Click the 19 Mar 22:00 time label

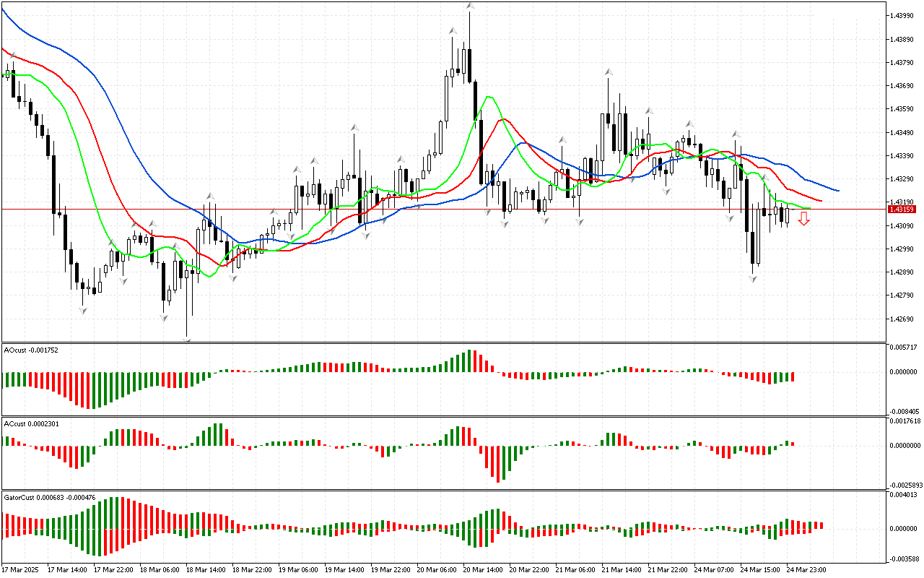pyautogui.click(x=391, y=569)
